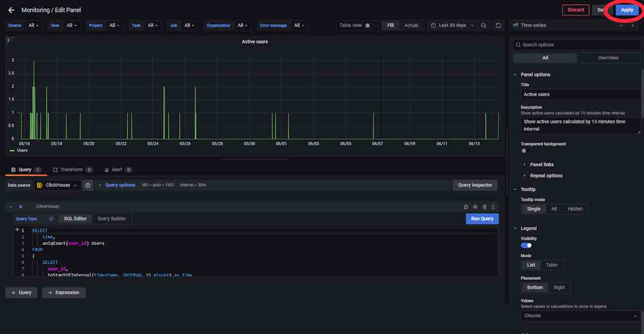Delete query A with the trash icon
The width and height of the screenshot is (644, 334).
point(485,207)
